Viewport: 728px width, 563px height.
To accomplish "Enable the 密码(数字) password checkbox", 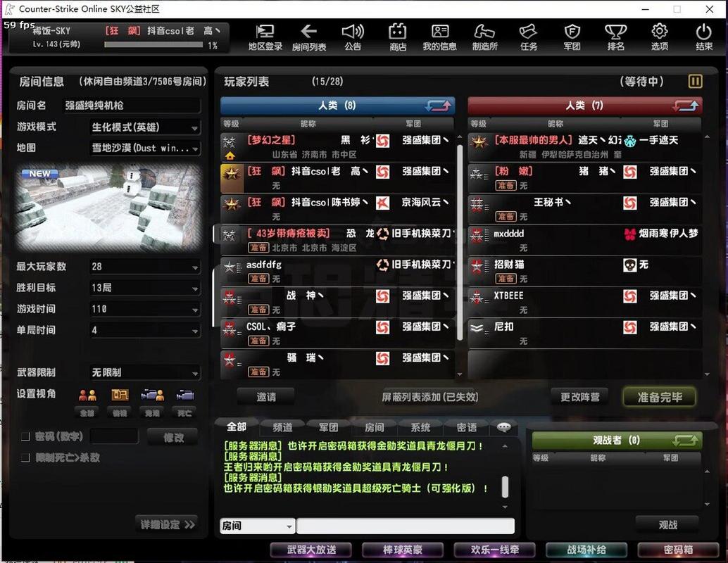I will tap(27, 436).
